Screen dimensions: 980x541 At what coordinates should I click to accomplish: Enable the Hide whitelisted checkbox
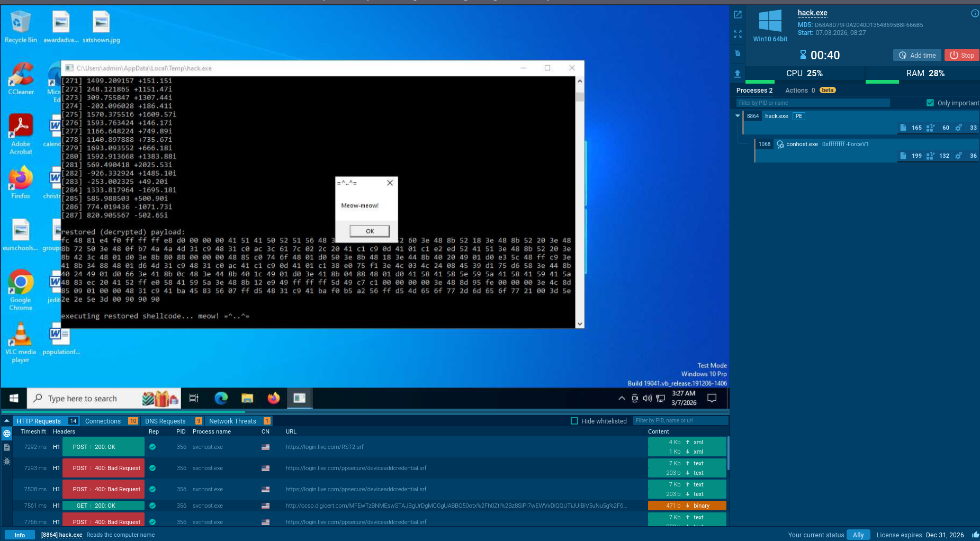(574, 421)
